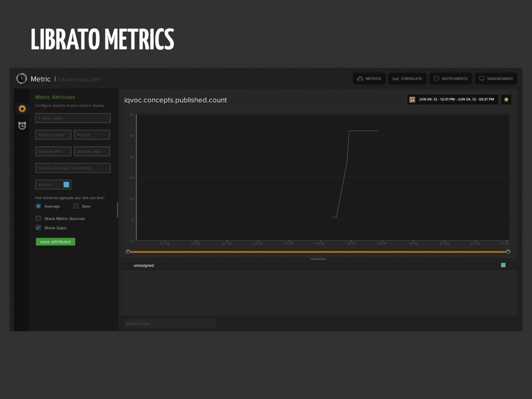
Task: Click the calendar icon in date range
Action: pyautogui.click(x=412, y=99)
